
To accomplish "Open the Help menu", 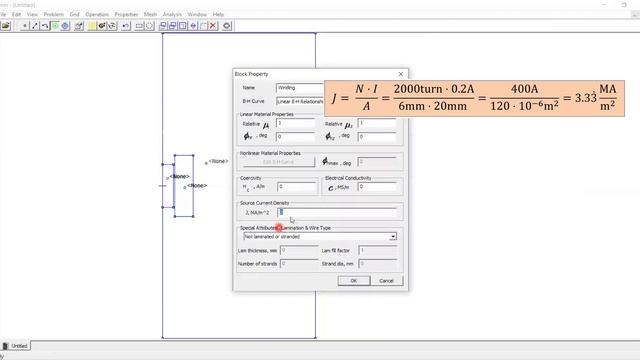I will [218, 14].
